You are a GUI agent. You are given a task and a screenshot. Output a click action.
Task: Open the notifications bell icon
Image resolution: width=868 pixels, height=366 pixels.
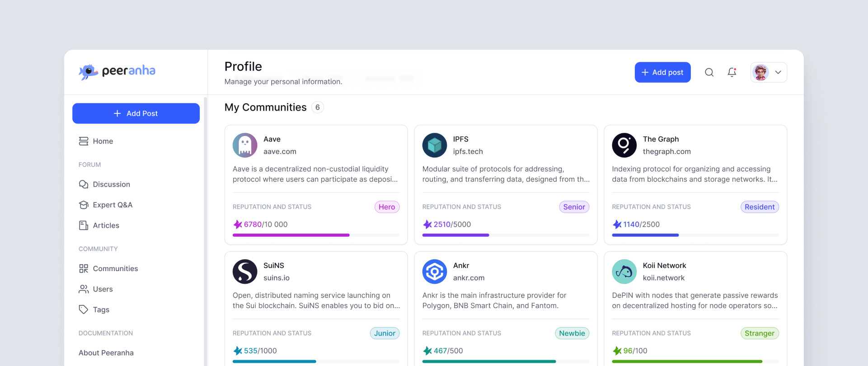[732, 72]
